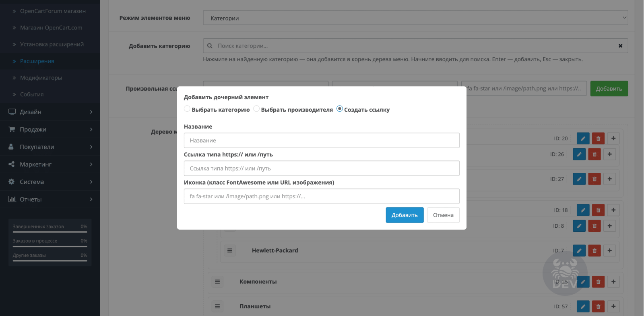The width and height of the screenshot is (644, 316).
Task: Edit the Hewlett-Packard menu item
Action: [x=579, y=250]
